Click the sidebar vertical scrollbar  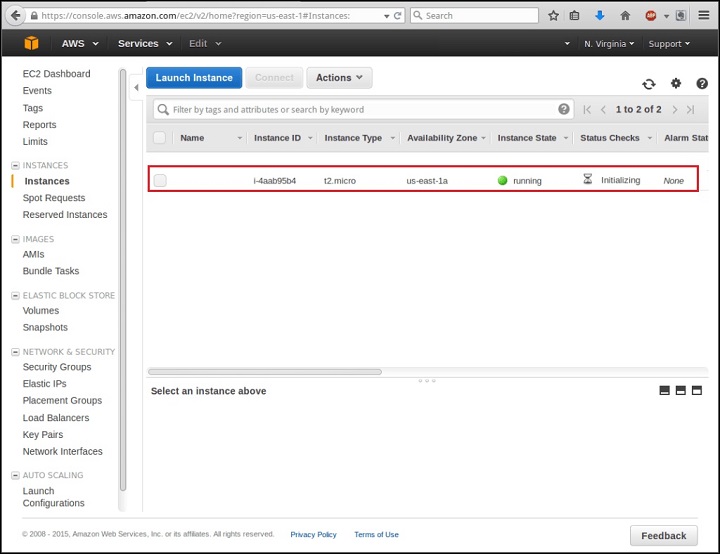click(123, 280)
